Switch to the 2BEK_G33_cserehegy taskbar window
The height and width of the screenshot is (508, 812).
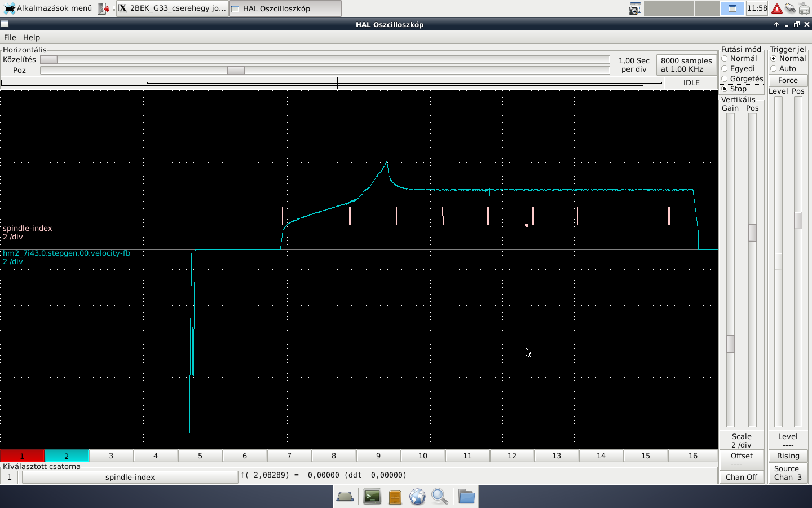[172, 8]
